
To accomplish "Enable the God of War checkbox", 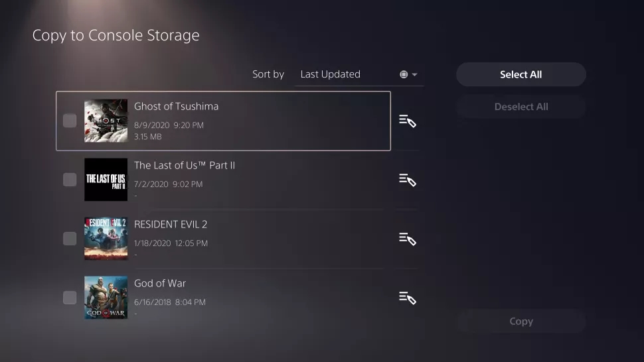I will coord(70,298).
